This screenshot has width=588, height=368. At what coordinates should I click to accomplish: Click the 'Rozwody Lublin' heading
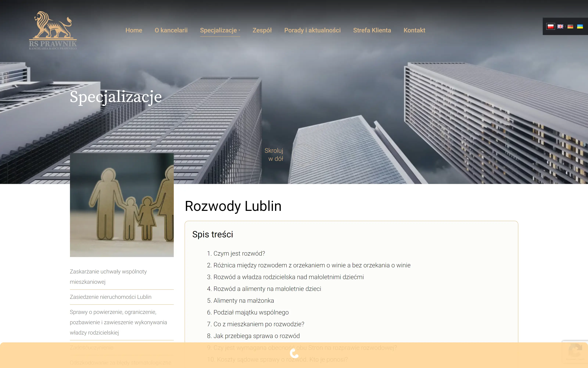(233, 206)
